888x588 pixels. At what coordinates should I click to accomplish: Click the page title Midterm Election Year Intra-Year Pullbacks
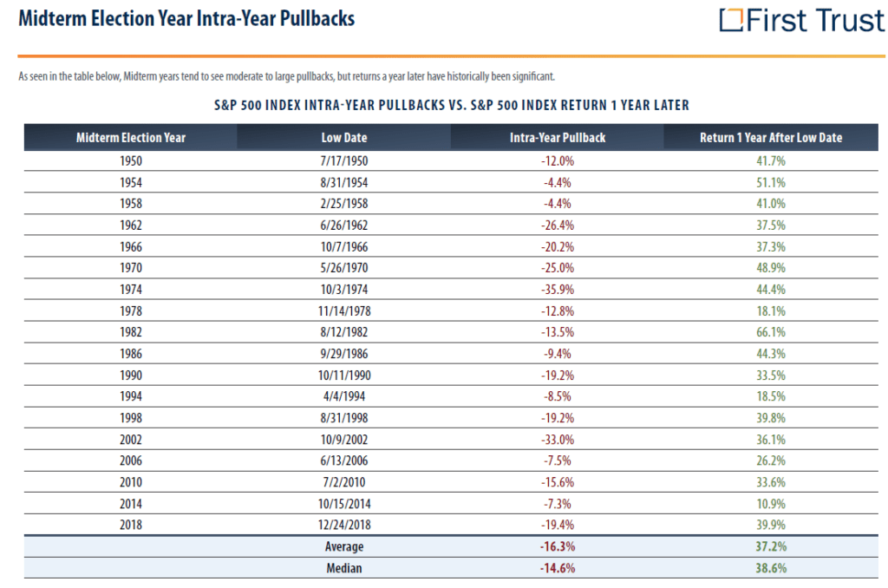click(x=186, y=18)
